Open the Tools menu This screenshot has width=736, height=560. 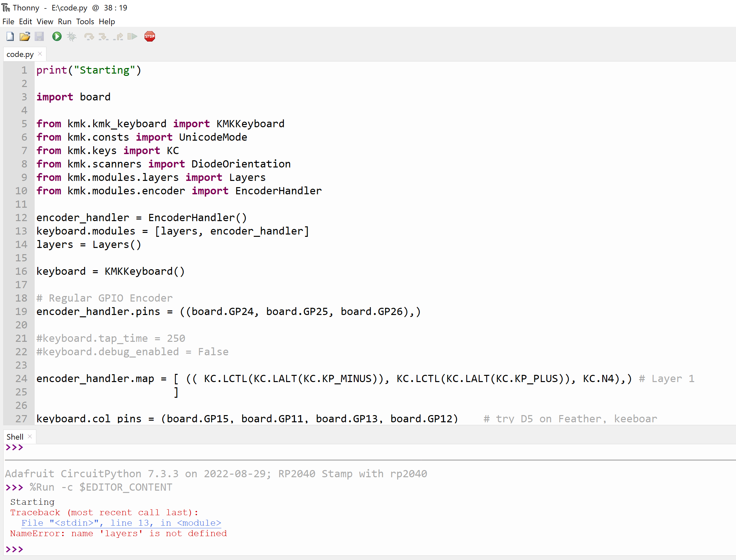85,21
